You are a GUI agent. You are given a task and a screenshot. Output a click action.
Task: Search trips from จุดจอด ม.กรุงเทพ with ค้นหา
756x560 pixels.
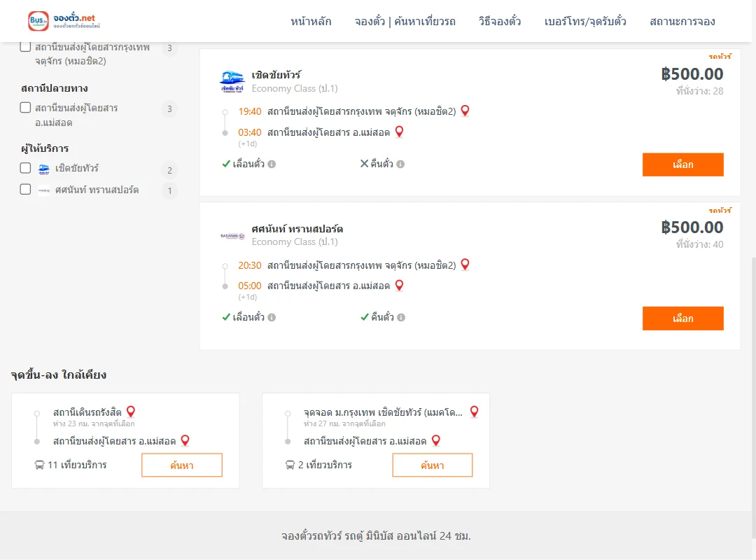(x=433, y=465)
